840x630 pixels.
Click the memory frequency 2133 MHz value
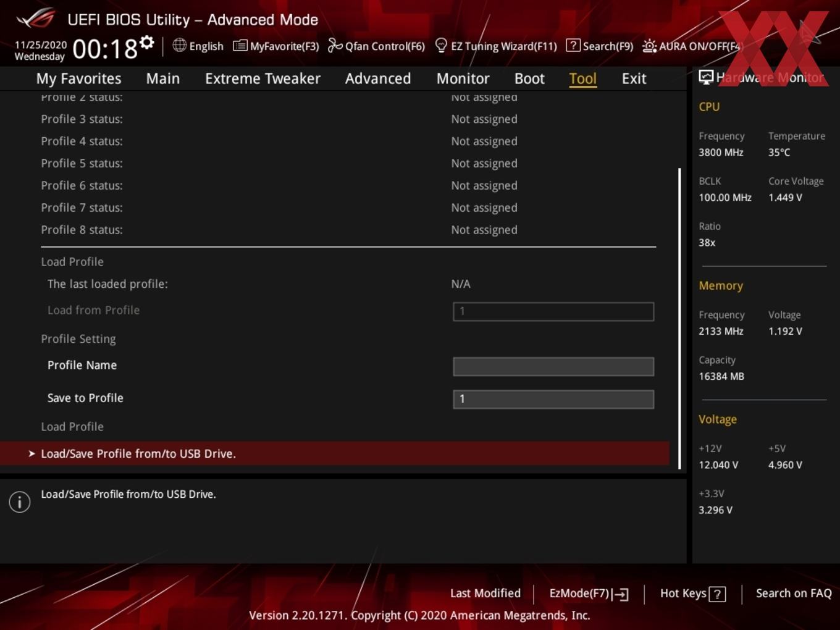[721, 331]
